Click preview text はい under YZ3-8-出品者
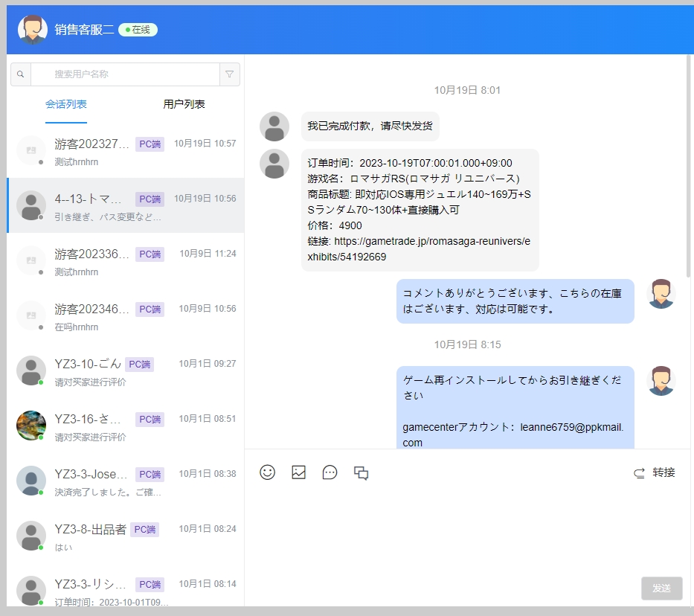694x616 pixels. click(x=63, y=548)
